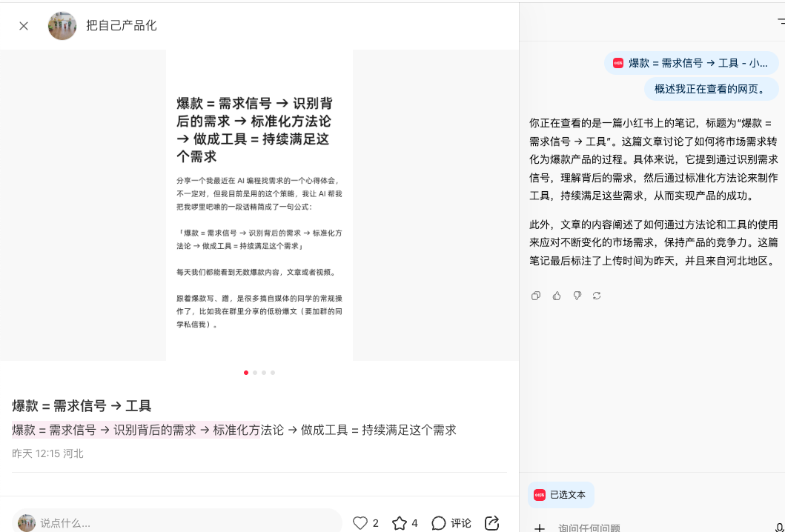Open the page tab chip 爆款 = 需求信号 → 工具

[x=691, y=63]
